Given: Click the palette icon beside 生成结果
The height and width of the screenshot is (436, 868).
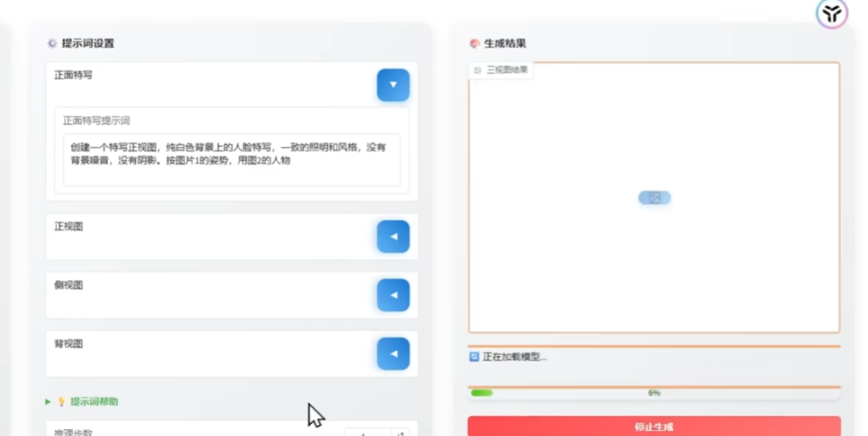Looking at the screenshot, I should (474, 43).
